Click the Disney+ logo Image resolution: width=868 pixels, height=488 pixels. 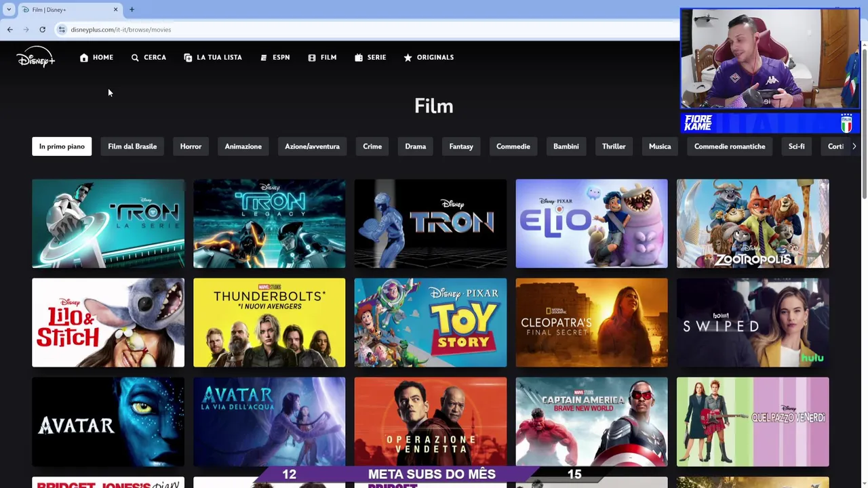(x=36, y=58)
